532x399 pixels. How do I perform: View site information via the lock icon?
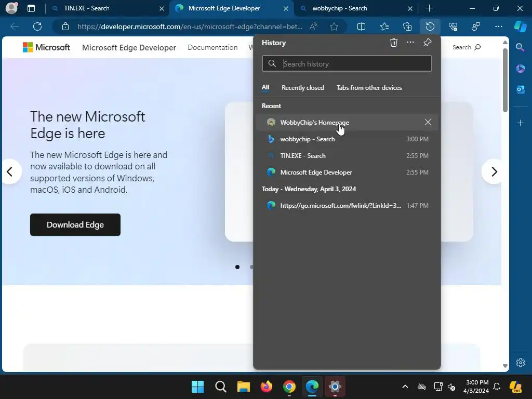(65, 26)
